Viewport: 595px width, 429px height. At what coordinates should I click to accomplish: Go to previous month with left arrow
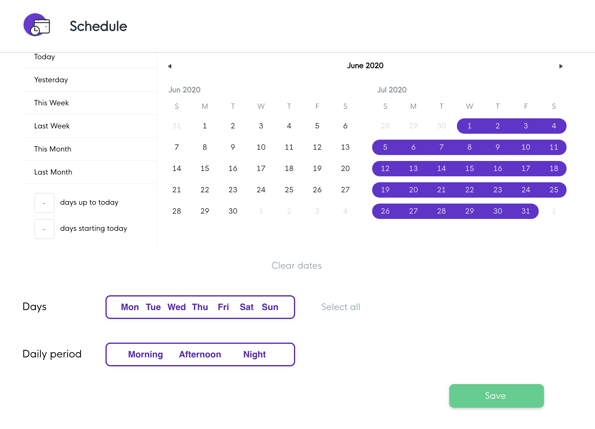[170, 66]
